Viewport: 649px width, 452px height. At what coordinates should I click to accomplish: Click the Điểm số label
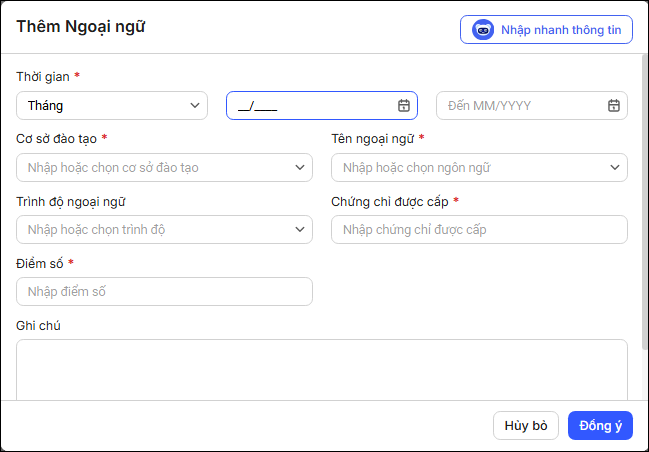click(40, 263)
